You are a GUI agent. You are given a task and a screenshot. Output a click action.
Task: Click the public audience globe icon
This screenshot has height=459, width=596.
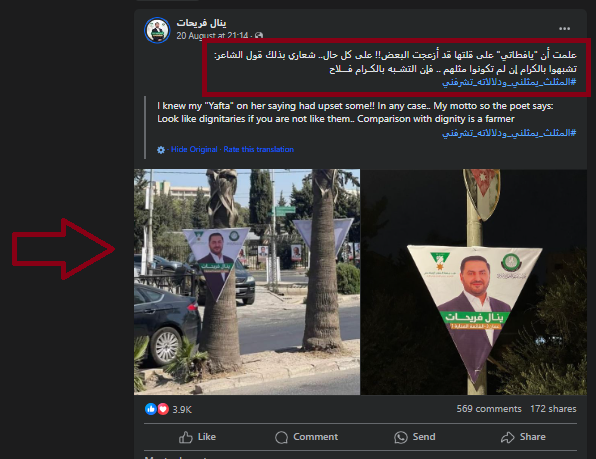tap(259, 36)
